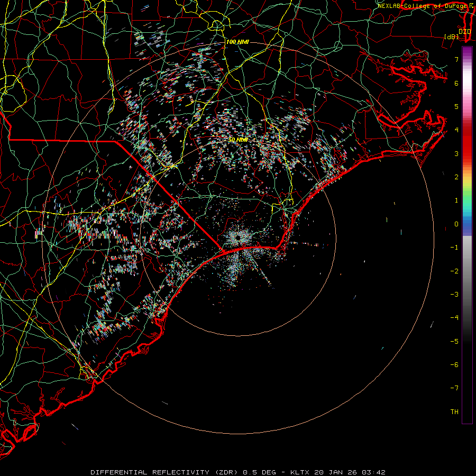Click the 03:42 timestamp
This screenshot has width=476, height=476.
[375, 472]
